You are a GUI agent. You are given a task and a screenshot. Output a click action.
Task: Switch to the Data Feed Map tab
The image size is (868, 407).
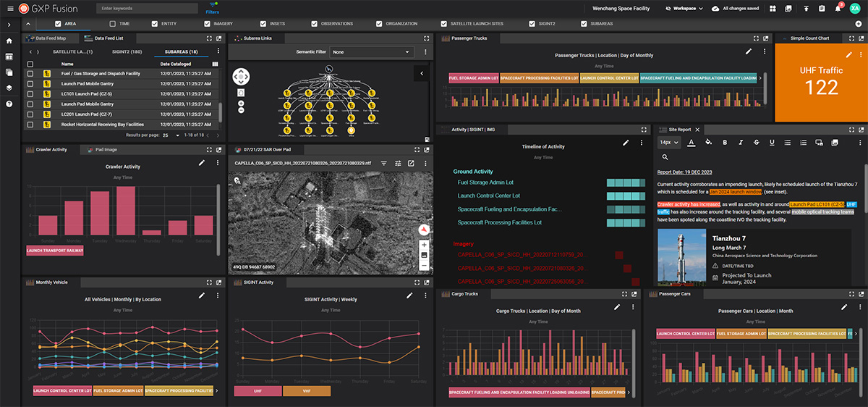51,38
